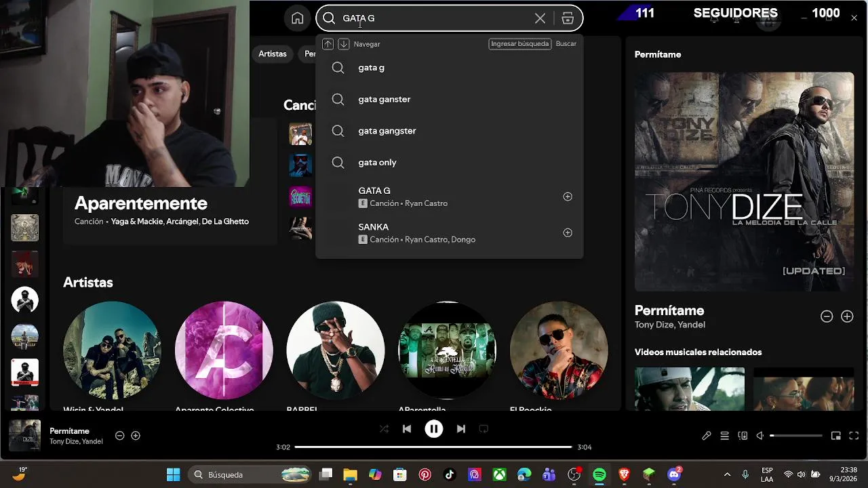Click minus icon beside Permítame in right panel
This screenshot has height=488, width=868.
tap(827, 317)
